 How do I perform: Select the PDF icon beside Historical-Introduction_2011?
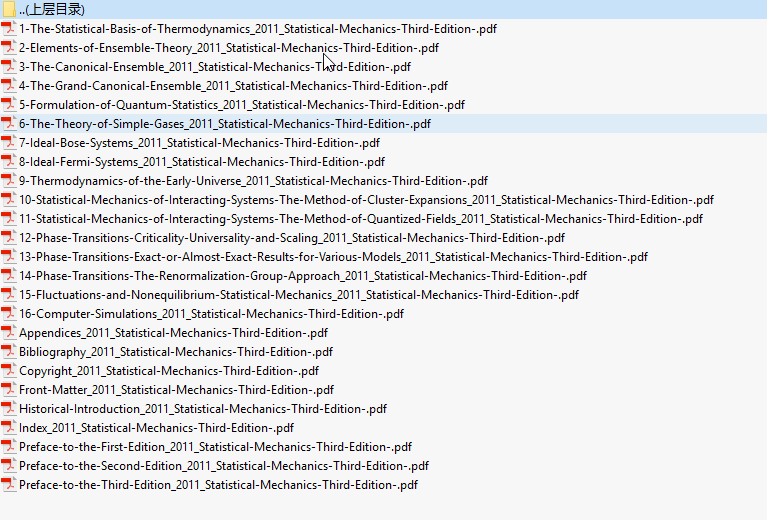[x=8, y=409]
